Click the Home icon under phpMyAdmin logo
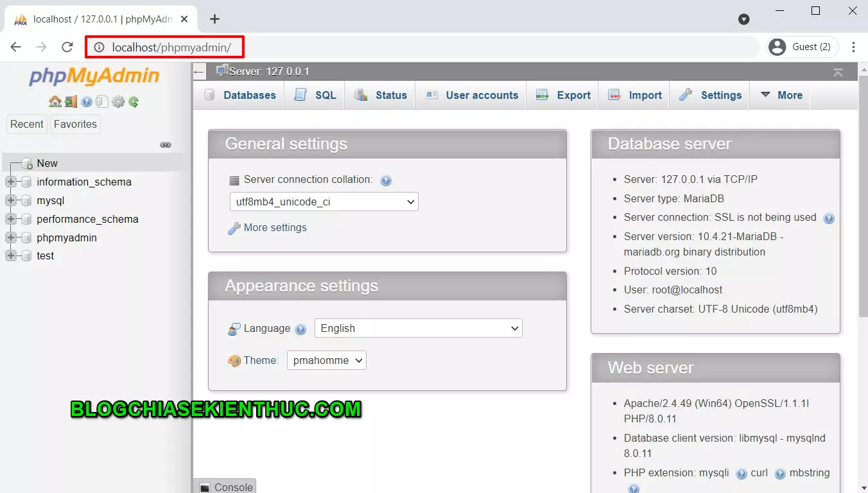The image size is (868, 493). point(55,101)
